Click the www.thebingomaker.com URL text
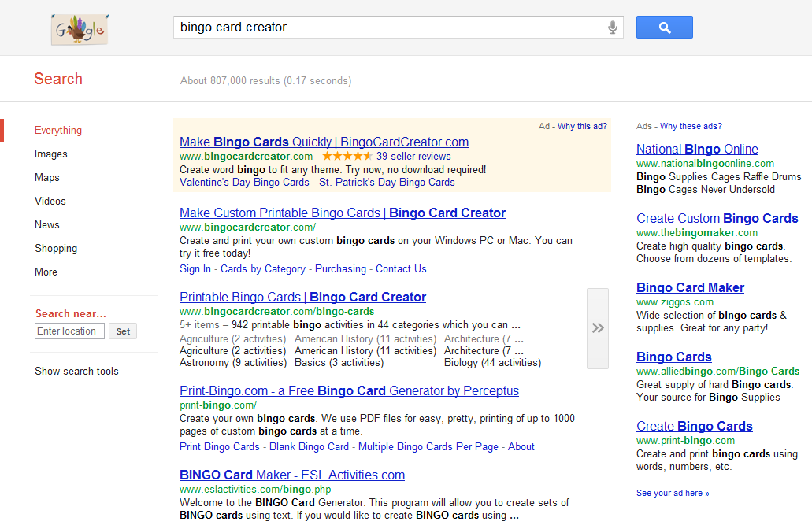 (697, 232)
